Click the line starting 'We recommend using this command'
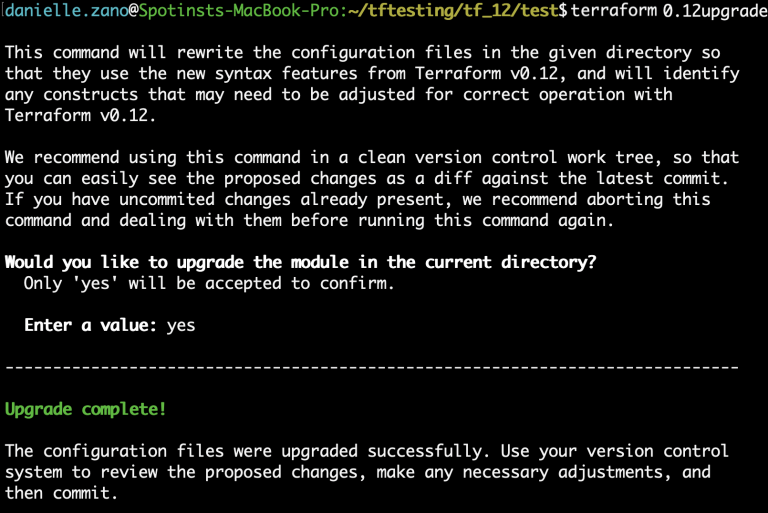Screen dimensions: 768x513 (x=372, y=158)
